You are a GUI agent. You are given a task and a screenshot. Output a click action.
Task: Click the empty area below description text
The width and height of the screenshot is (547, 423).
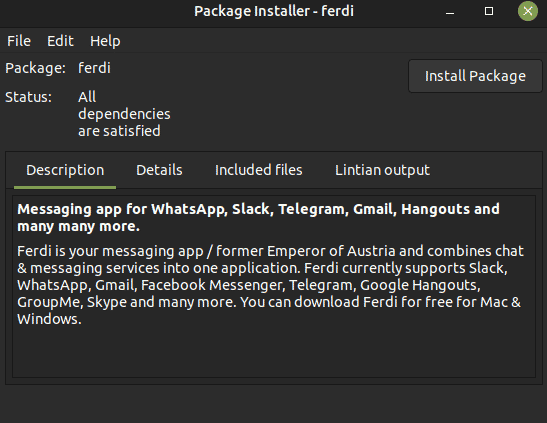click(274, 352)
